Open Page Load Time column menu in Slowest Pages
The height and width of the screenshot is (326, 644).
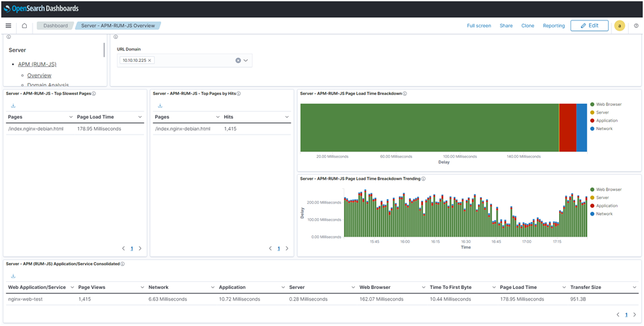click(x=140, y=117)
